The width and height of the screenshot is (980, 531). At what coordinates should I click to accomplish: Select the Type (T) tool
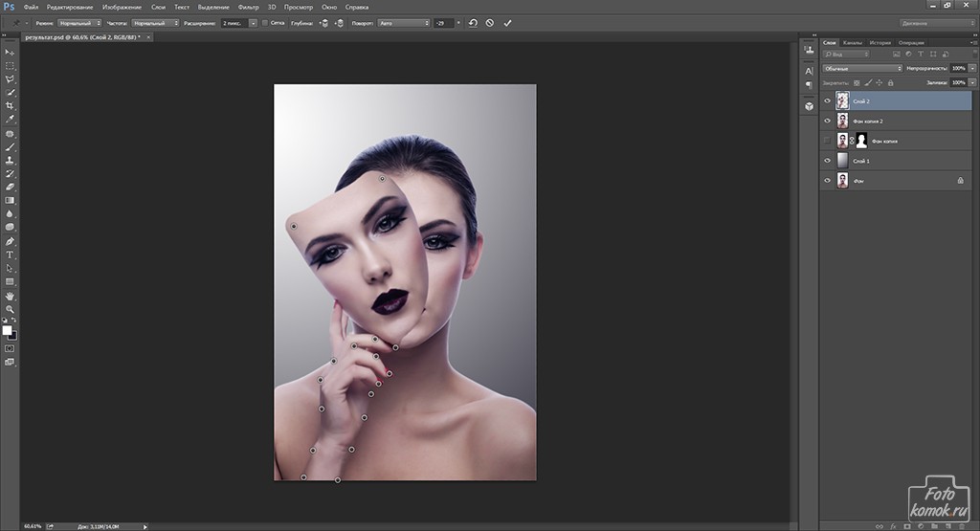(11, 254)
